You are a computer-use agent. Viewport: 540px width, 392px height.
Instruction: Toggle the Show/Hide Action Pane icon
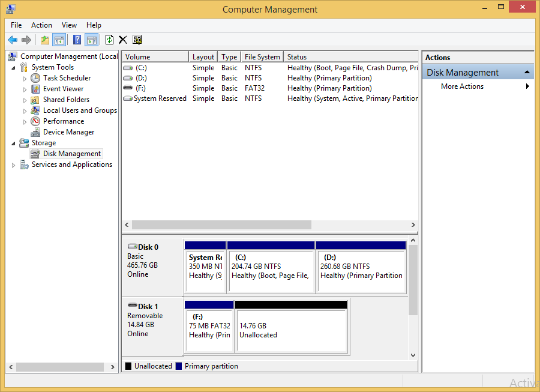pyautogui.click(x=92, y=40)
